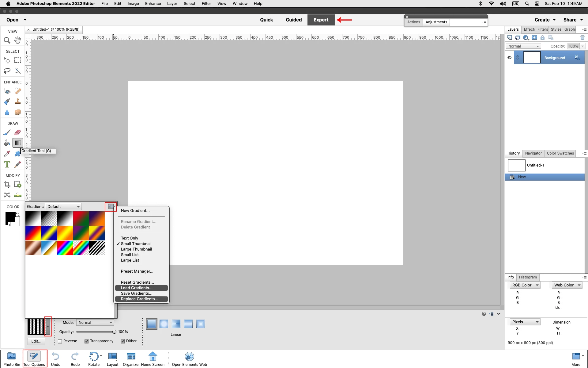Expand the gradient Mode dropdown
The image size is (588, 368).
click(x=95, y=323)
